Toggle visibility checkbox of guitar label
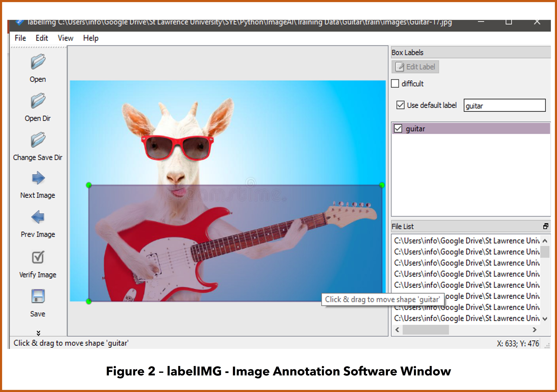Screen dimensions: 557x392 tap(398, 128)
